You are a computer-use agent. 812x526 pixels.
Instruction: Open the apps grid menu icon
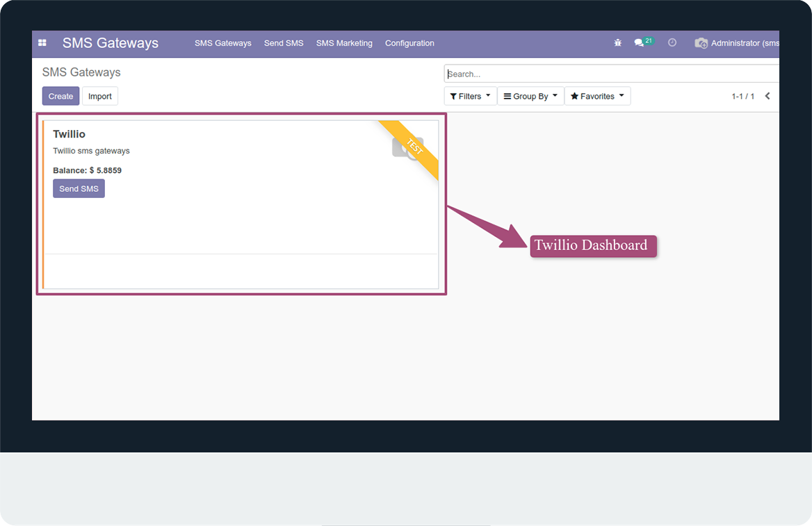(42, 43)
